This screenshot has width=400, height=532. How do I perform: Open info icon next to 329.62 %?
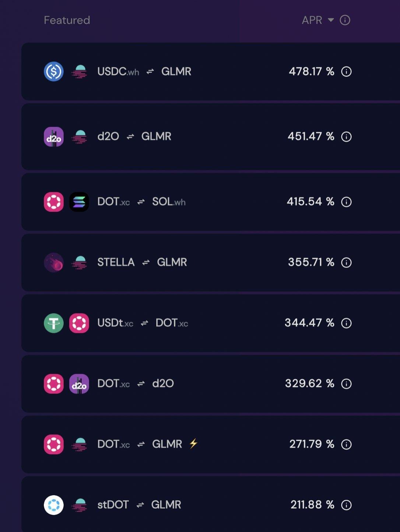[x=346, y=384]
